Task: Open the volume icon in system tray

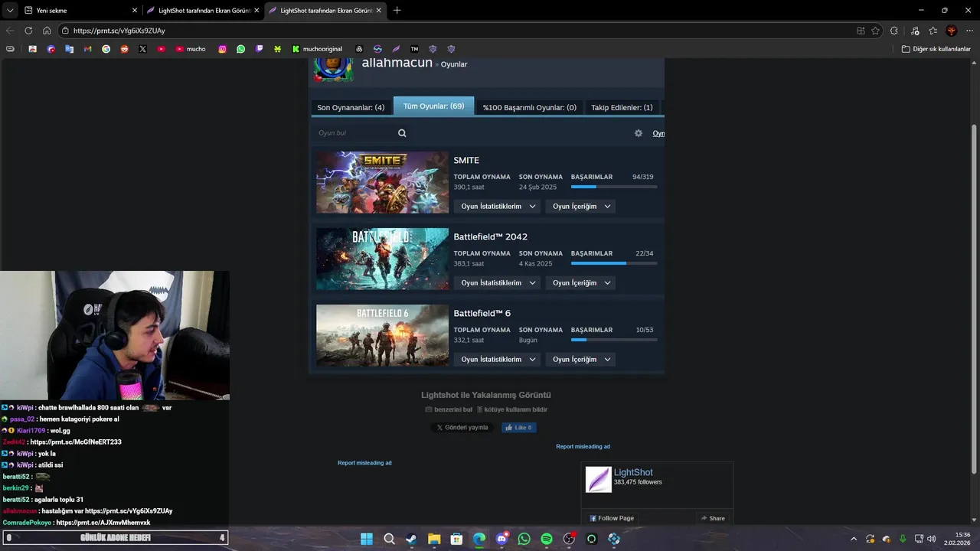Action: pos(932,539)
